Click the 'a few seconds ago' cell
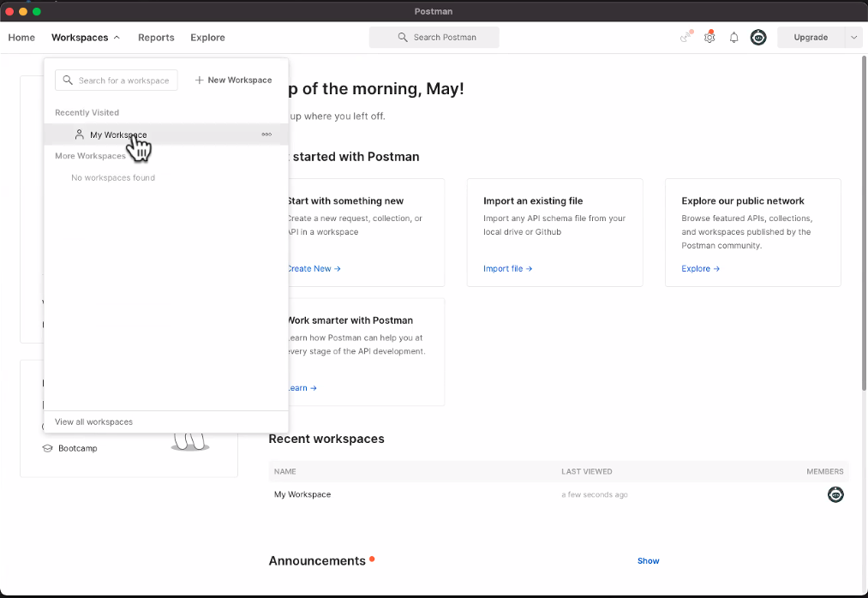Screen dimensions: 868x598 [595, 494]
